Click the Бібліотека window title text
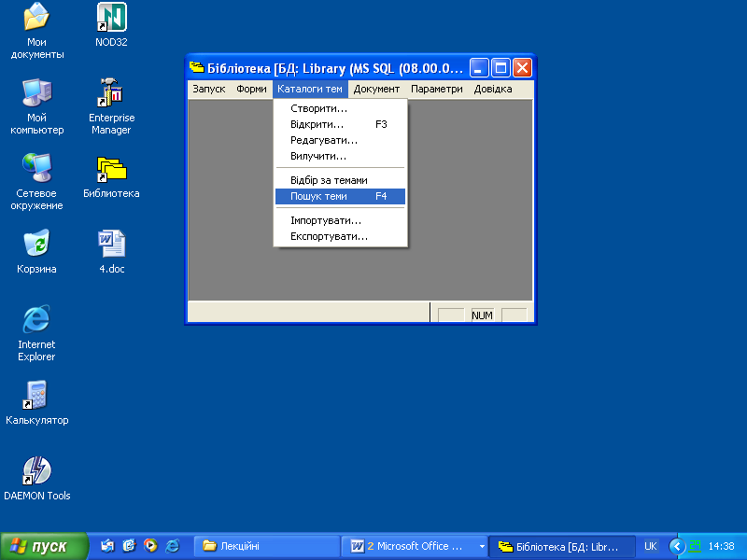The width and height of the screenshot is (747, 560). [x=335, y=68]
